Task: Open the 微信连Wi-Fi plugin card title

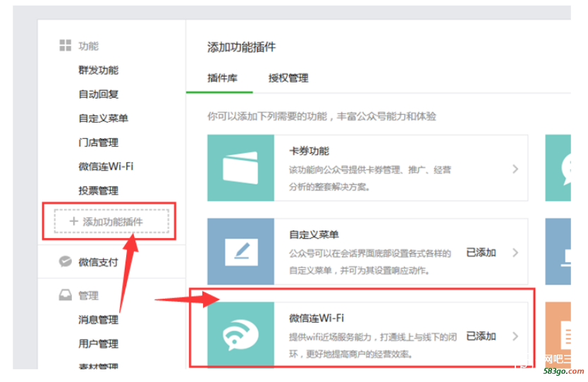Action: pyautogui.click(x=317, y=319)
